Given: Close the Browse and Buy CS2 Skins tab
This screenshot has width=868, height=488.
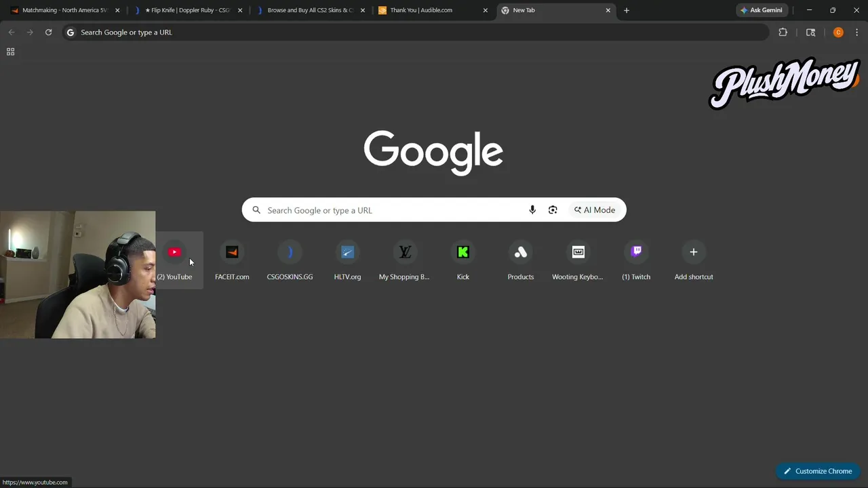Looking at the screenshot, I should coord(363,10).
